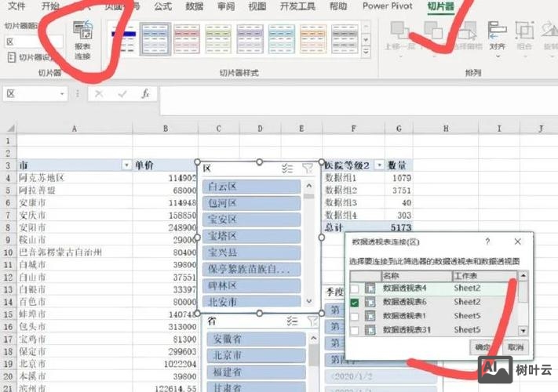This screenshot has width=558, height=392.
Task: Select the 宝兴县 slicer button
Action: pyautogui.click(x=252, y=252)
